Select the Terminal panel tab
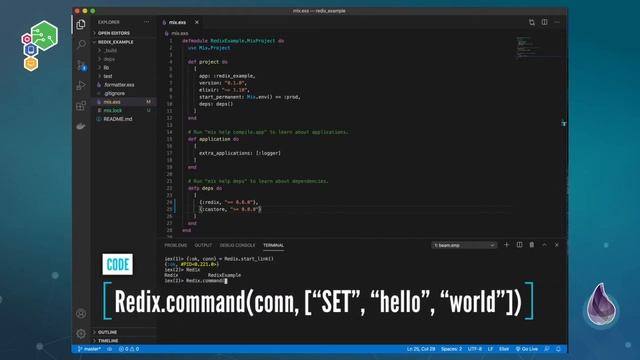 click(x=273, y=245)
